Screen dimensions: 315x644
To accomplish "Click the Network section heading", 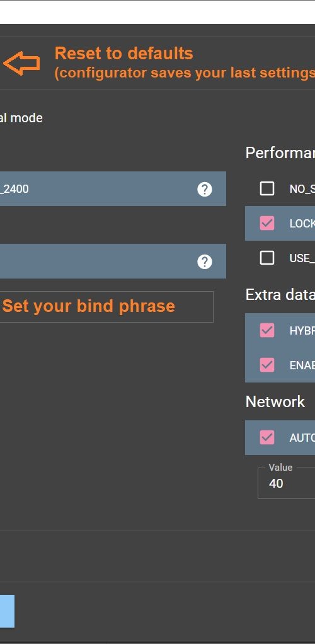I will pos(275,401).
